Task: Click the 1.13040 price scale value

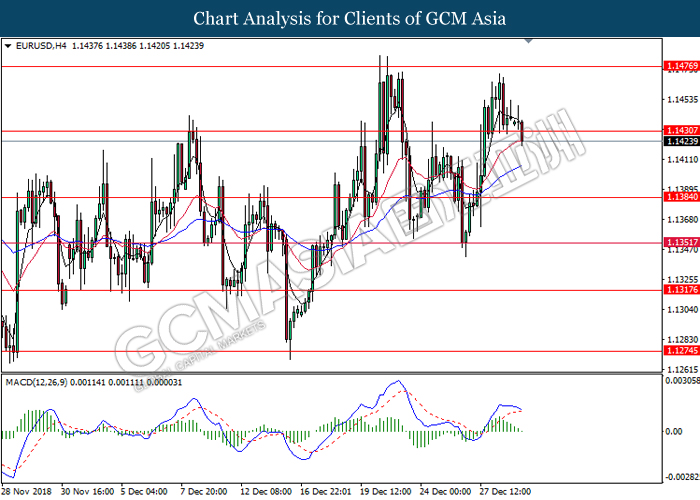Action: point(682,309)
